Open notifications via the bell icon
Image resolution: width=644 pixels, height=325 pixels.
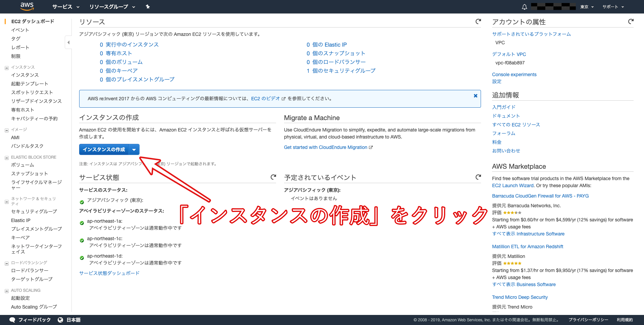tap(524, 7)
